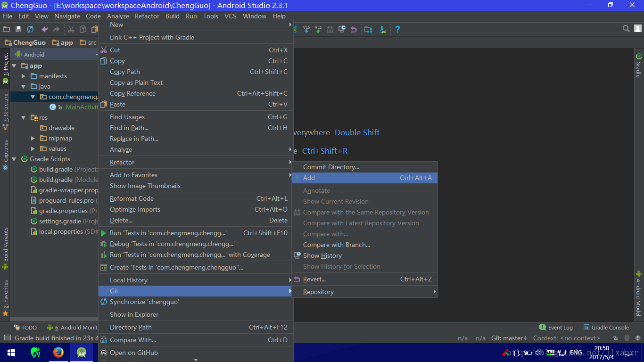Click the Windows Start button
The image size is (644, 362).
tap(11, 353)
